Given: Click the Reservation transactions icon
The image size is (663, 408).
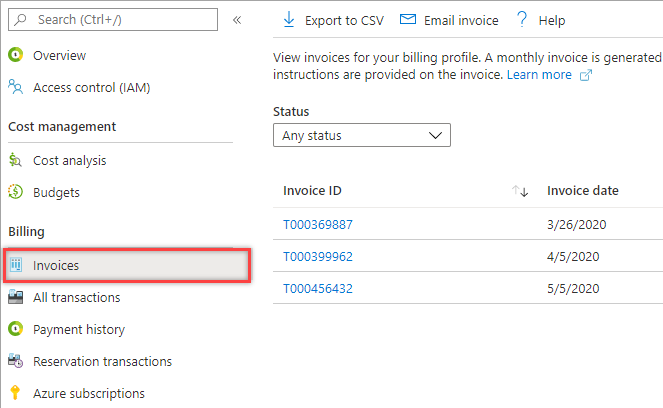Looking at the screenshot, I should [15, 361].
